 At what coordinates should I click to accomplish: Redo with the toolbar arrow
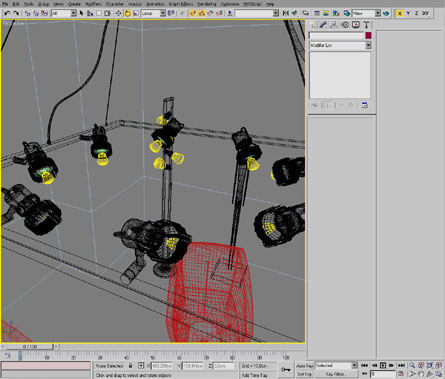(16, 13)
